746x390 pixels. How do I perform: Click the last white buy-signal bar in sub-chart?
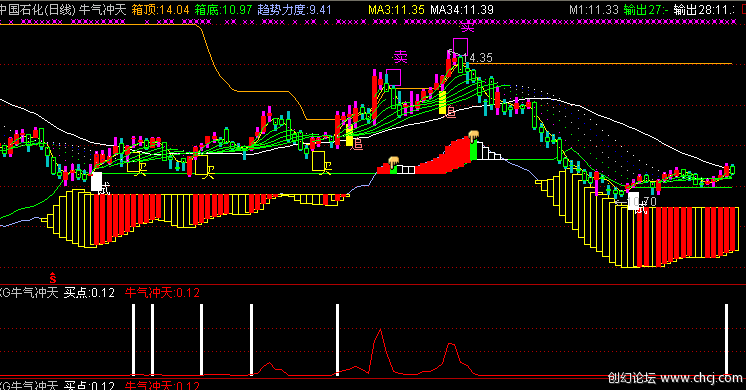[x=726, y=339]
